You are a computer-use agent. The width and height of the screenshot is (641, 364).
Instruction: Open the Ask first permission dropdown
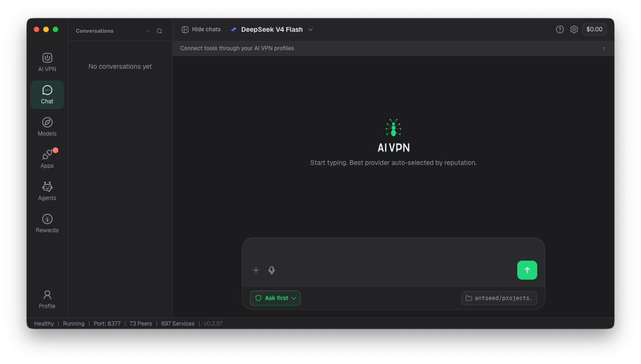click(275, 298)
